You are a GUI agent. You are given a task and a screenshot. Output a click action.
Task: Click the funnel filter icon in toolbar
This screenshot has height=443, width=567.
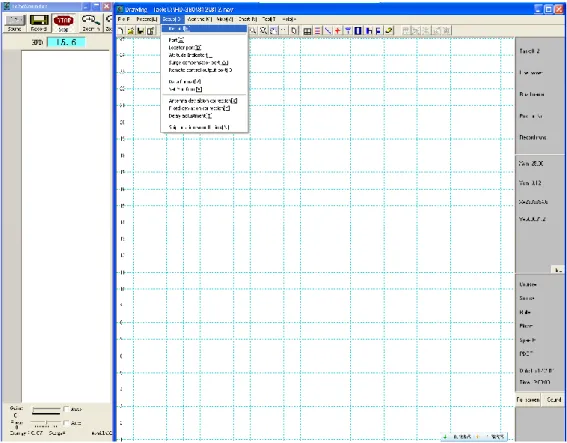tap(348, 31)
